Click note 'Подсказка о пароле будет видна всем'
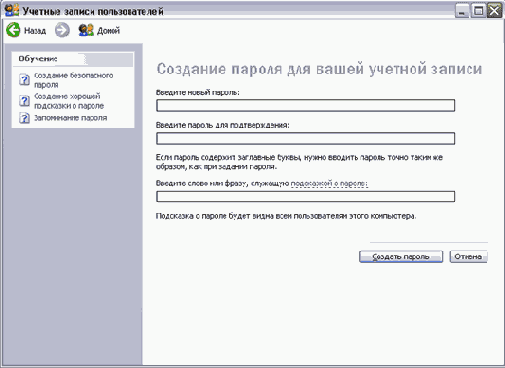The width and height of the screenshot is (505, 368). (286, 216)
